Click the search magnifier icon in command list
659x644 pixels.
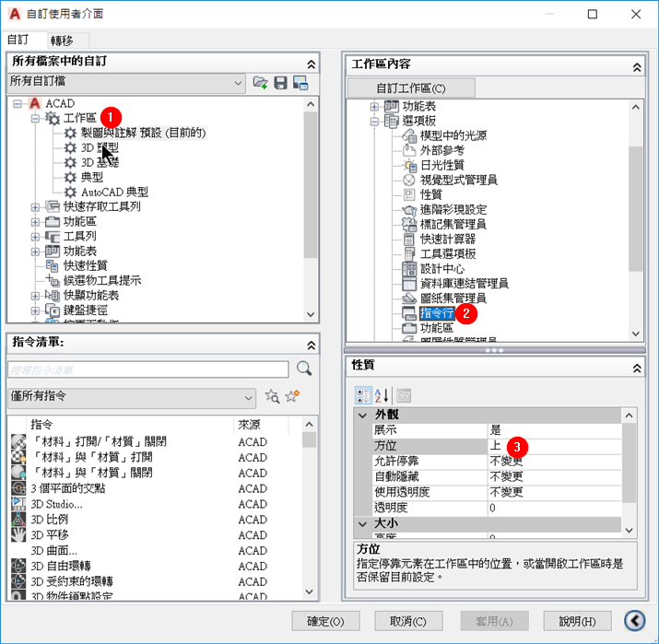point(304,369)
